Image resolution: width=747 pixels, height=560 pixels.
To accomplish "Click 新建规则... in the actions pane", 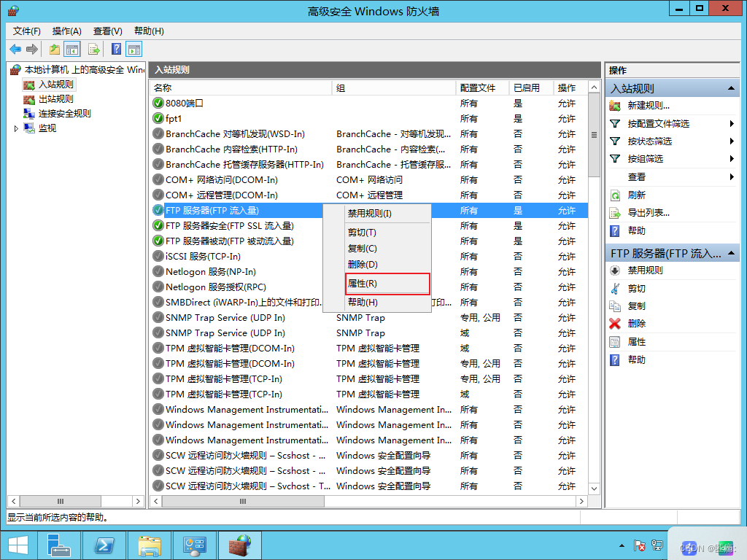I will pyautogui.click(x=649, y=106).
